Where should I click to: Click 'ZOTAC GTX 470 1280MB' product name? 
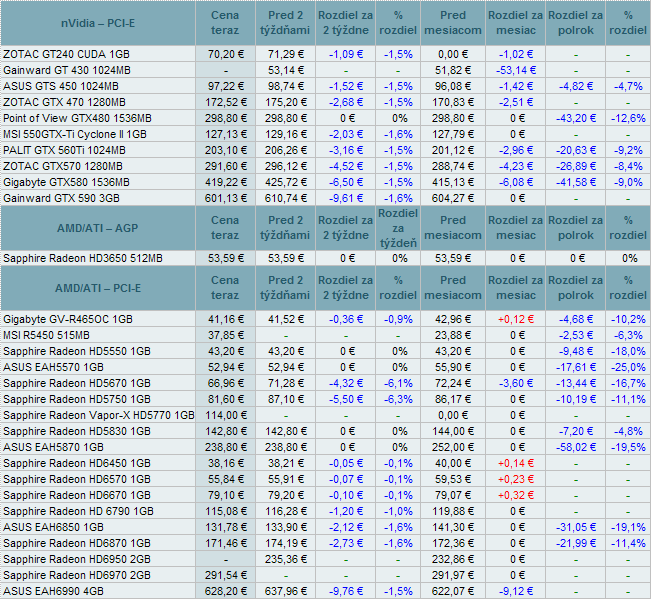64,102
